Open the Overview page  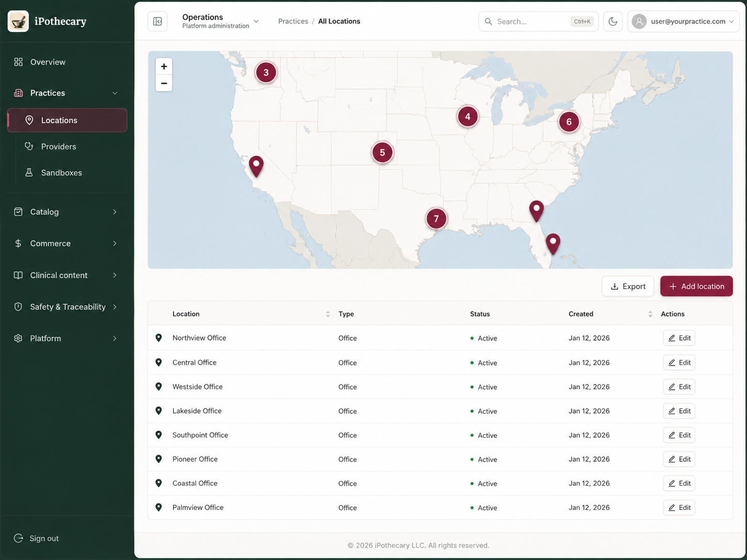coord(67,62)
